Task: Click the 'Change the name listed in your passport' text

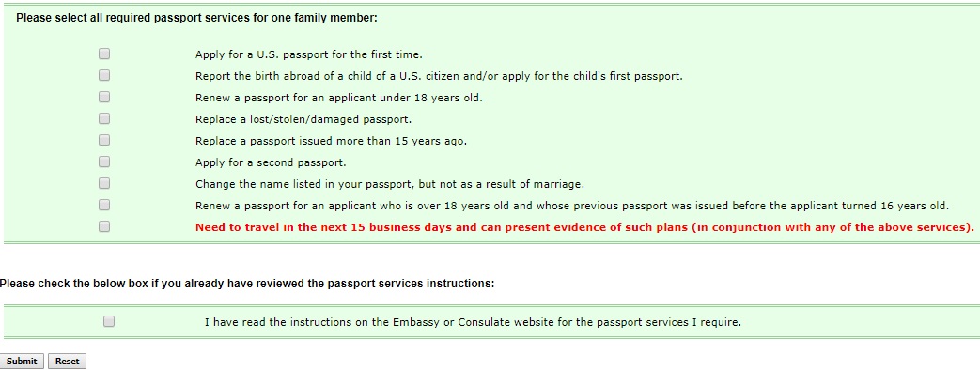Action: pos(389,184)
